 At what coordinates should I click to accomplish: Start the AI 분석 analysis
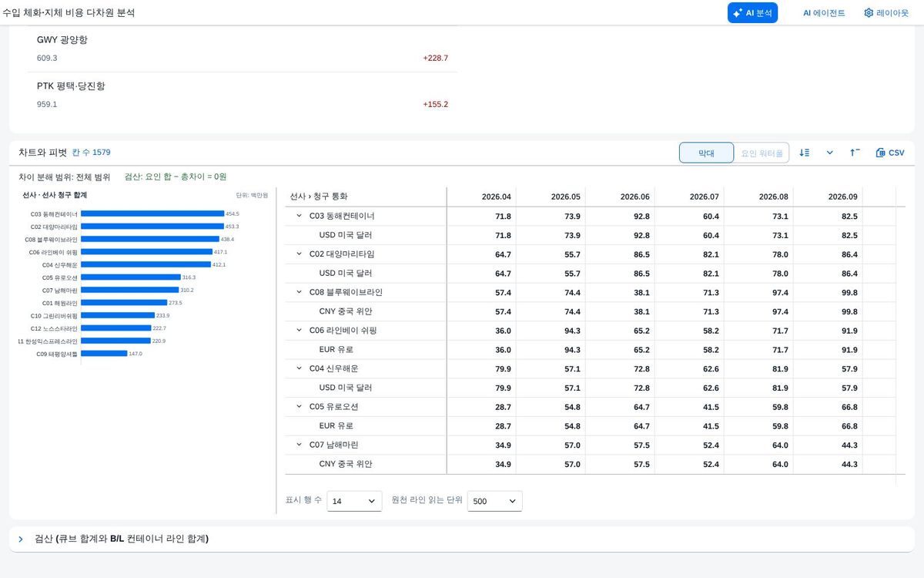click(x=752, y=12)
